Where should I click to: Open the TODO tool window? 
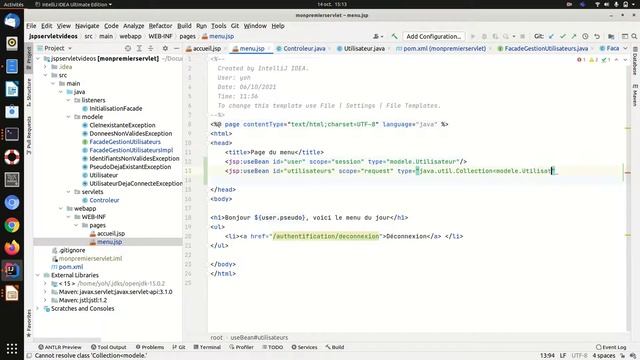[273, 347]
